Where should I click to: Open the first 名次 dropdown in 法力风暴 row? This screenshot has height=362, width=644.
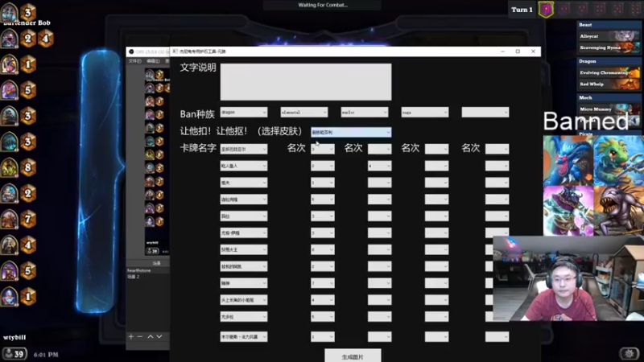pyautogui.click(x=323, y=337)
